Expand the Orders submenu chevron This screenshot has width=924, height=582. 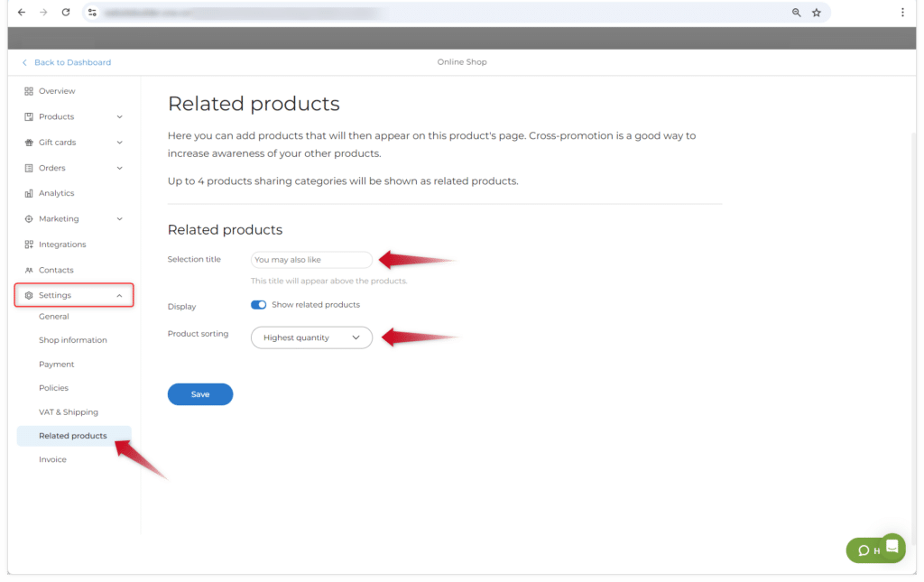click(x=119, y=168)
